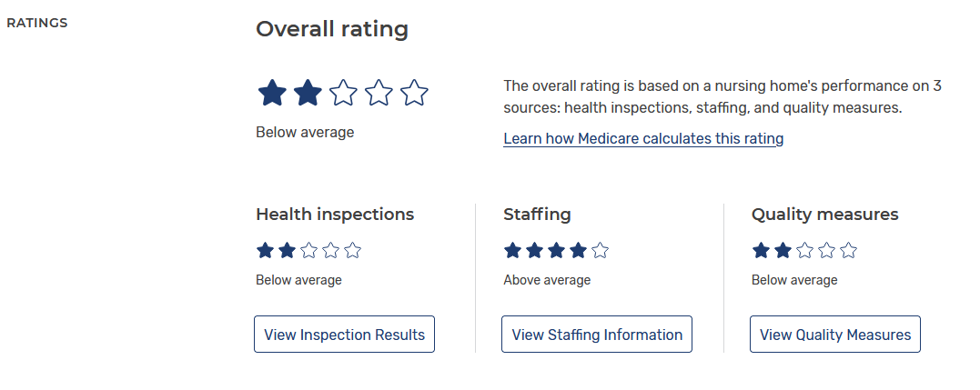Click the last empty Quality measures star
The image size is (980, 390).
pos(848,250)
